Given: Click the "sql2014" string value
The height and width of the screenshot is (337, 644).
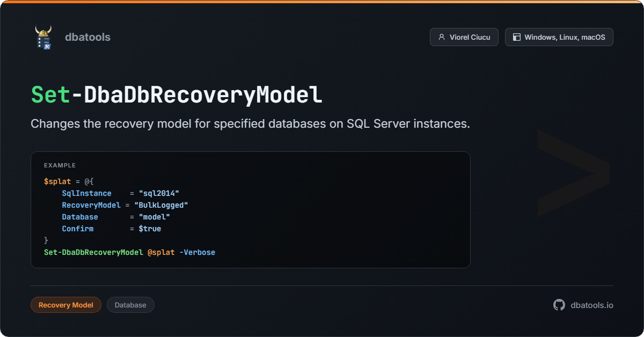Looking at the screenshot, I should [159, 193].
